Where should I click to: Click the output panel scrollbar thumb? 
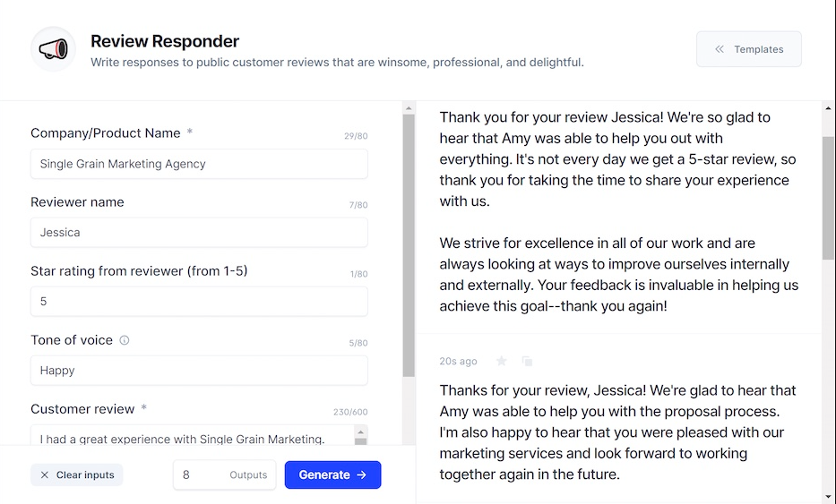pos(828,197)
